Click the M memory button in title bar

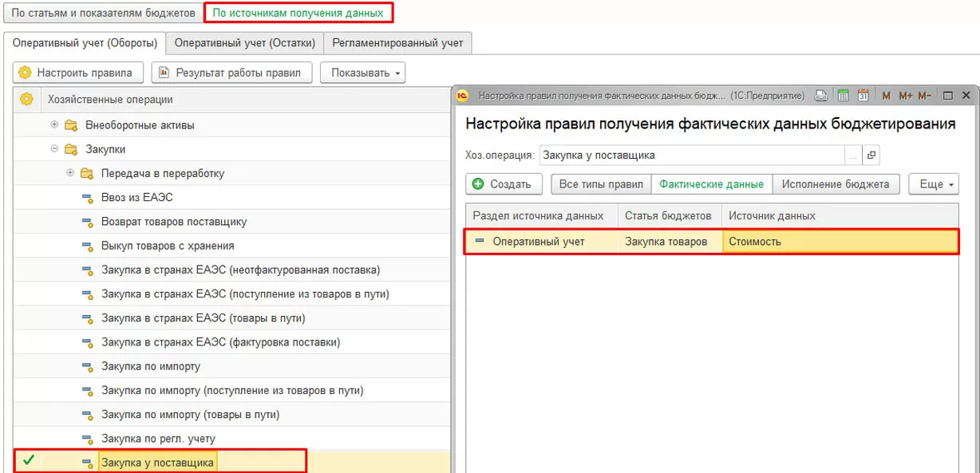point(886,96)
